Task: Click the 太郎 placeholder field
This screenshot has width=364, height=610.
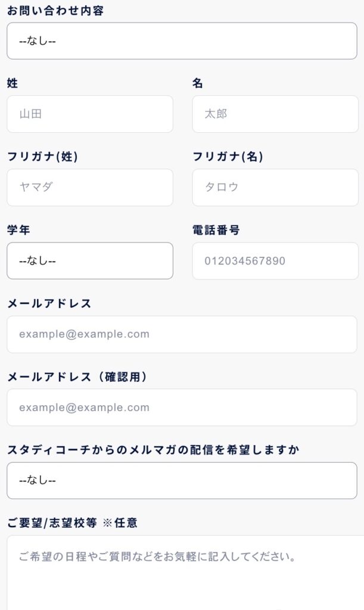Action: point(275,114)
